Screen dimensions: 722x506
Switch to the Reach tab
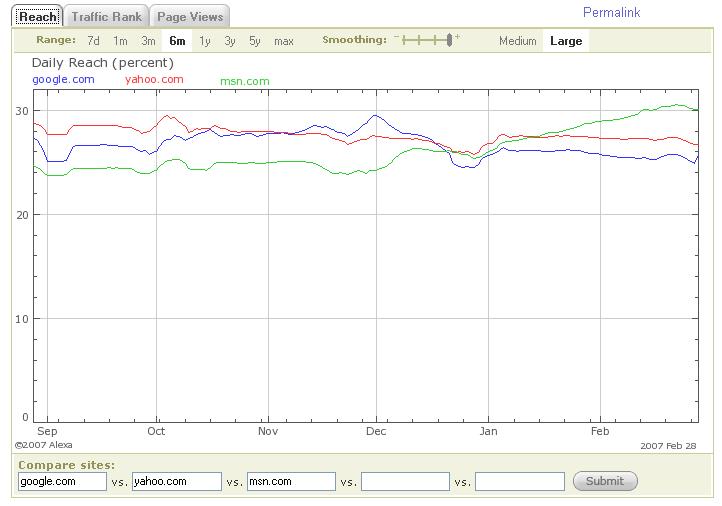point(38,17)
